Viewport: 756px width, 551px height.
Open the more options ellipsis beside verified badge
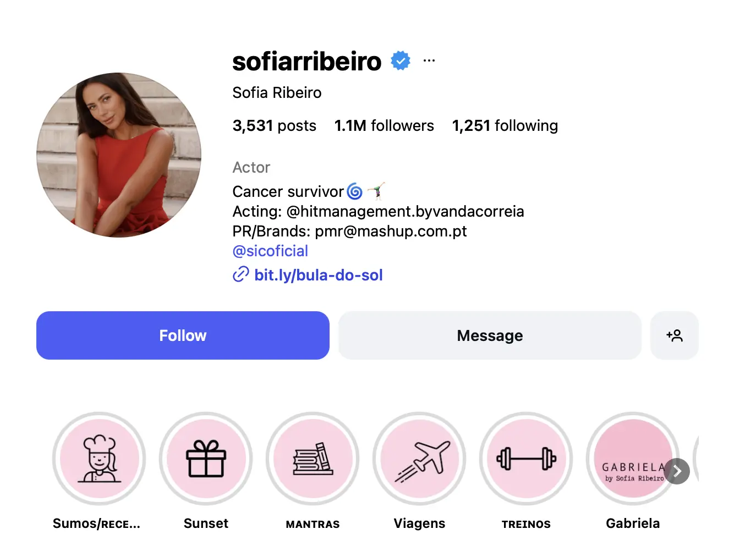[x=429, y=59]
